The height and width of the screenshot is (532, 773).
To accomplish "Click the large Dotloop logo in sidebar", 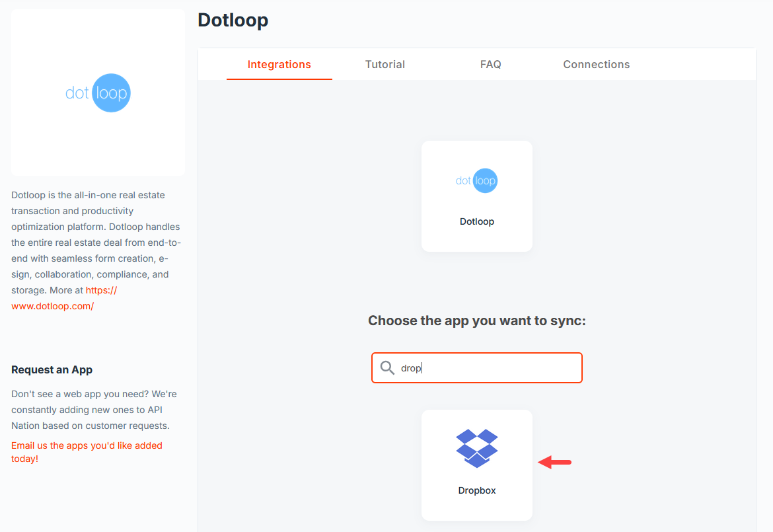I will tap(98, 93).
